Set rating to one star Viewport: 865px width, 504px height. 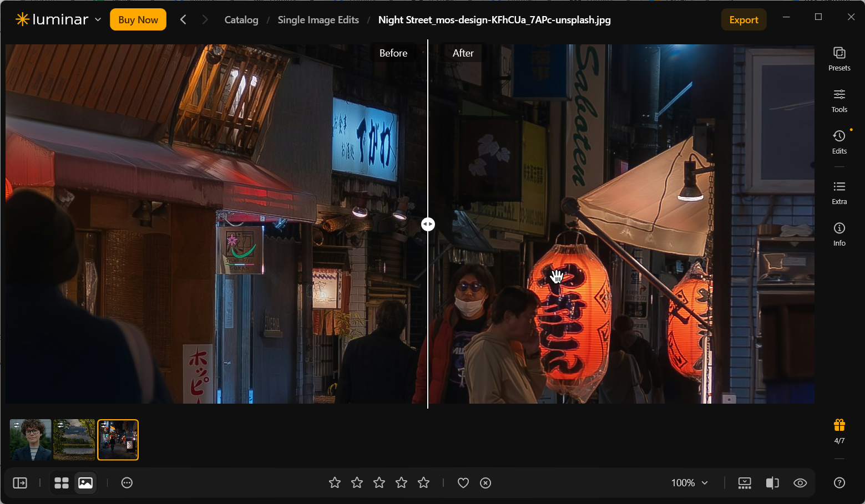[335, 483]
